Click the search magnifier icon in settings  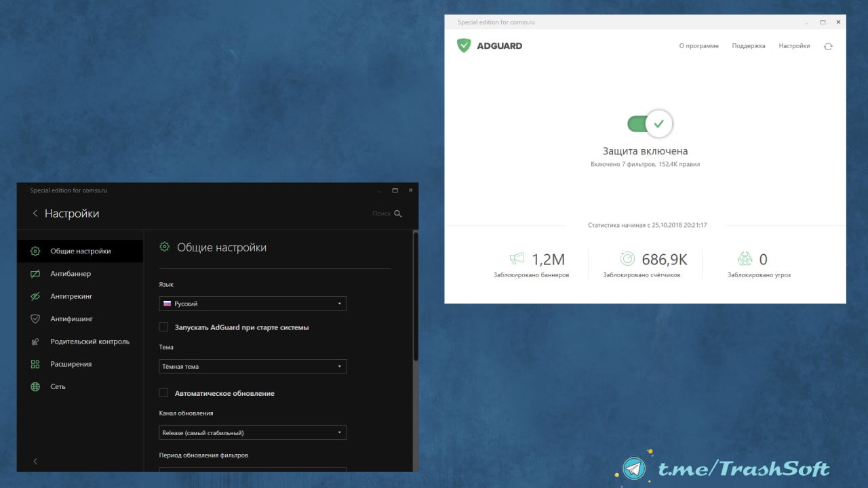(x=398, y=213)
